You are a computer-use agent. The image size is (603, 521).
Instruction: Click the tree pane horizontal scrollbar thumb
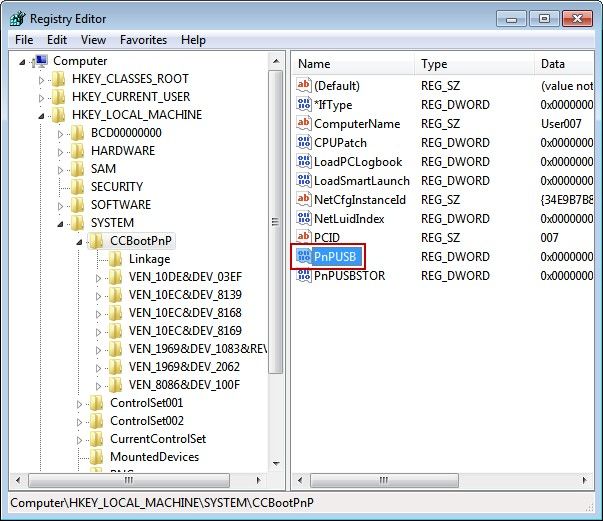(129, 480)
